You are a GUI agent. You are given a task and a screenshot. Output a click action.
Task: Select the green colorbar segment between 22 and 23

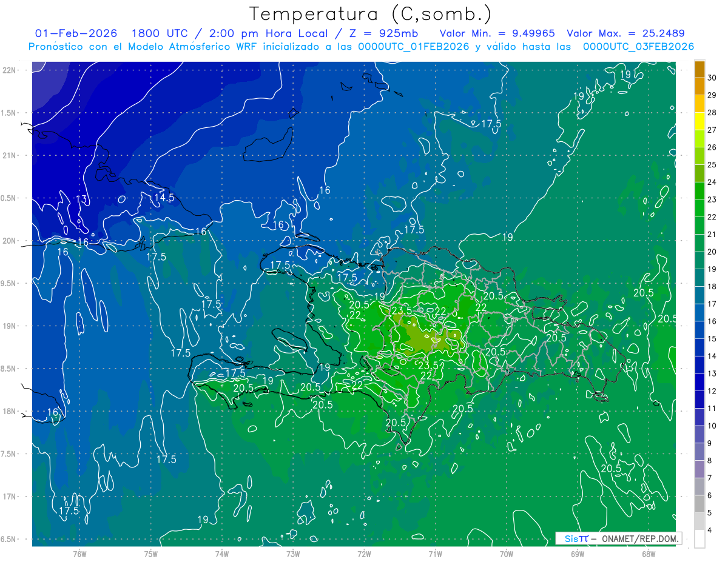pyautogui.click(x=699, y=209)
